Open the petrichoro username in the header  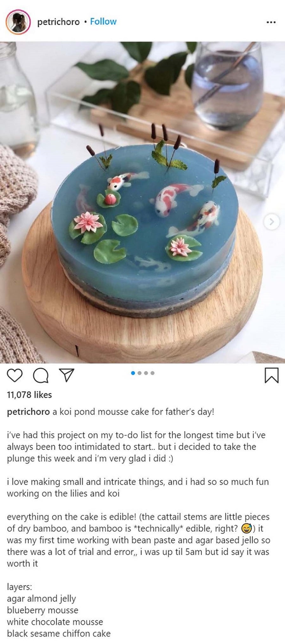coord(58,22)
